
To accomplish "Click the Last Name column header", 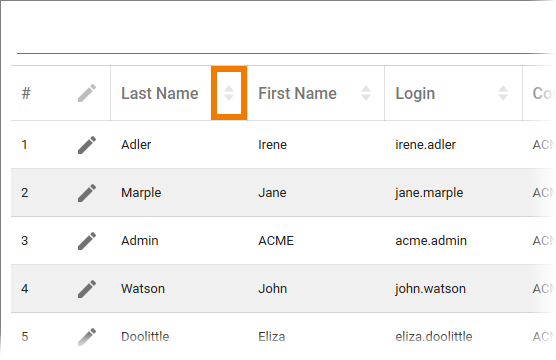I will pyautogui.click(x=160, y=93).
